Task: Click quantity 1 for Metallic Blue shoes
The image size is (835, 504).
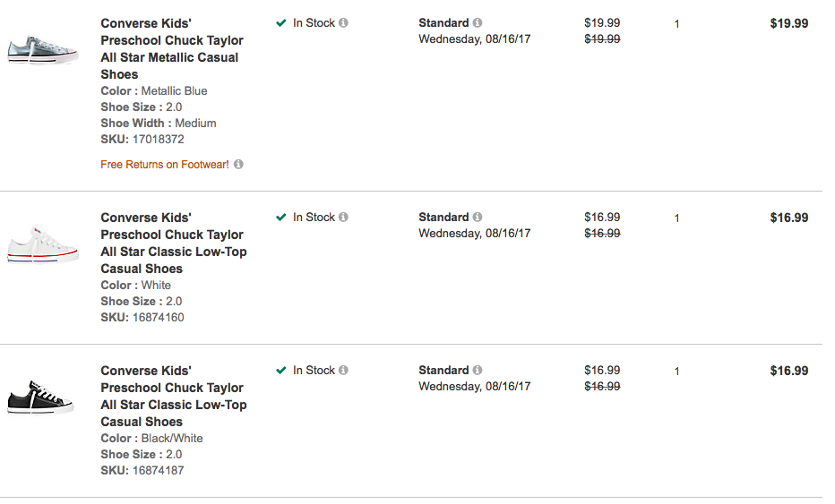Action: 676,24
